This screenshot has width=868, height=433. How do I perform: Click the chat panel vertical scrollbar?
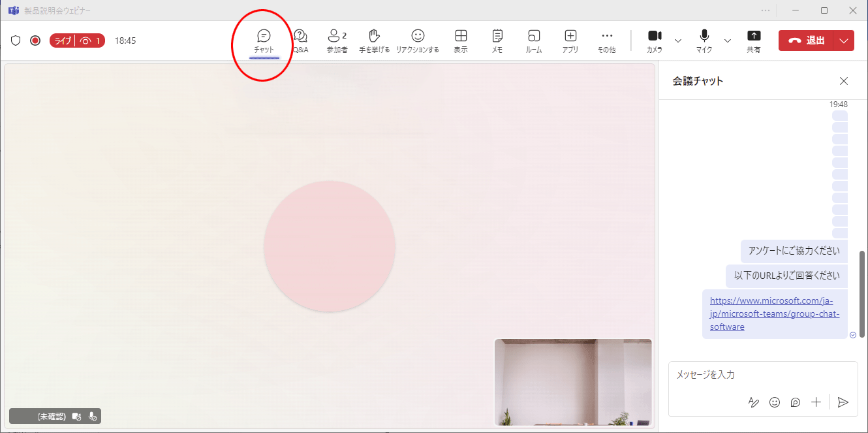coord(863,294)
